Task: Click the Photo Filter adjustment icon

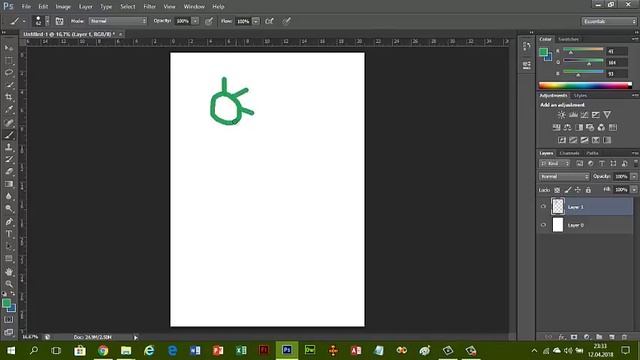Action: coord(590,127)
